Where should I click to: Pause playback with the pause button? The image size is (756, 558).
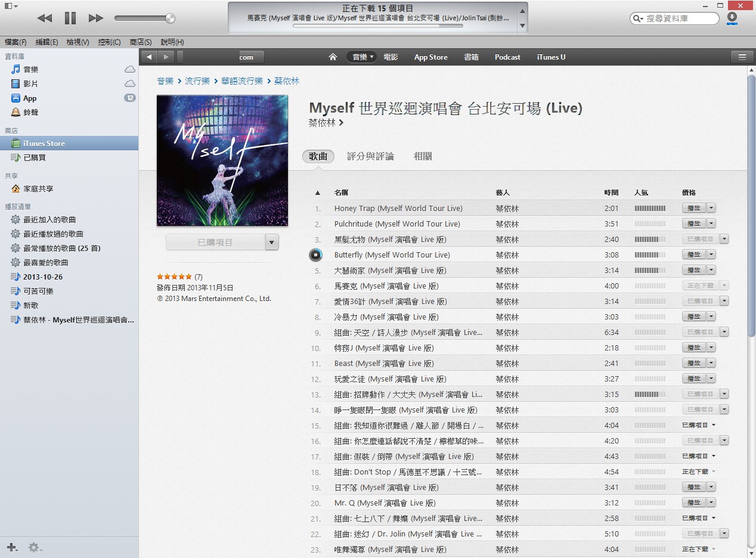[70, 18]
